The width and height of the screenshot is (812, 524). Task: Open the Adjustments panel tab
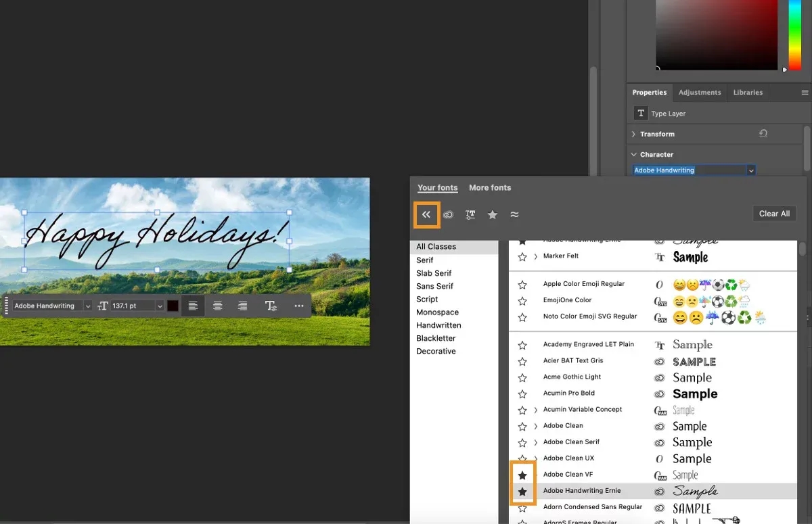[x=700, y=92]
